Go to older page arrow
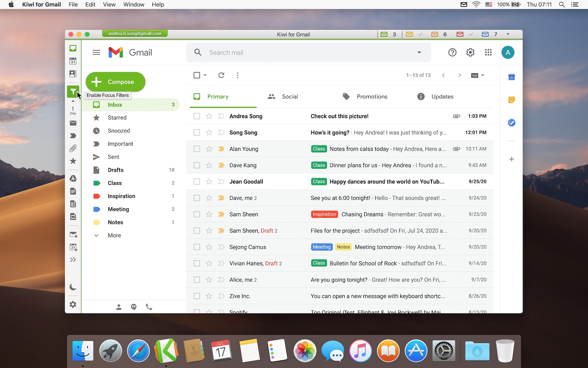The width and height of the screenshot is (588, 368). pyautogui.click(x=459, y=75)
